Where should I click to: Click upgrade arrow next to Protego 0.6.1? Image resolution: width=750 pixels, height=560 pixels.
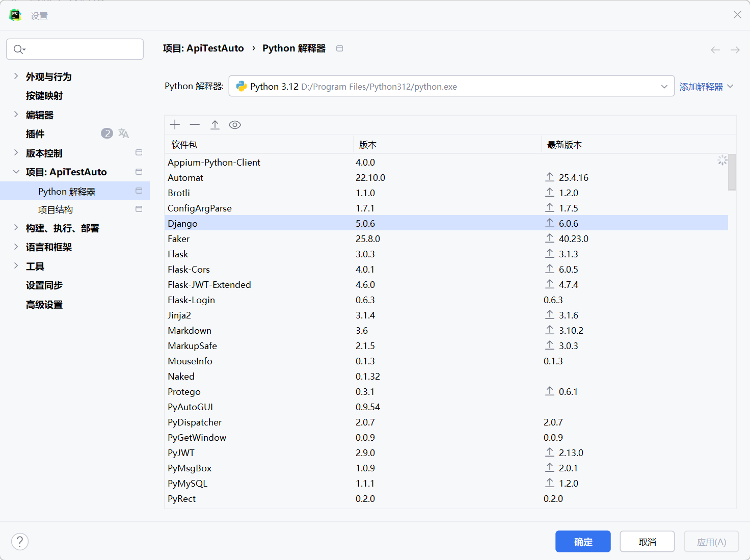point(550,391)
